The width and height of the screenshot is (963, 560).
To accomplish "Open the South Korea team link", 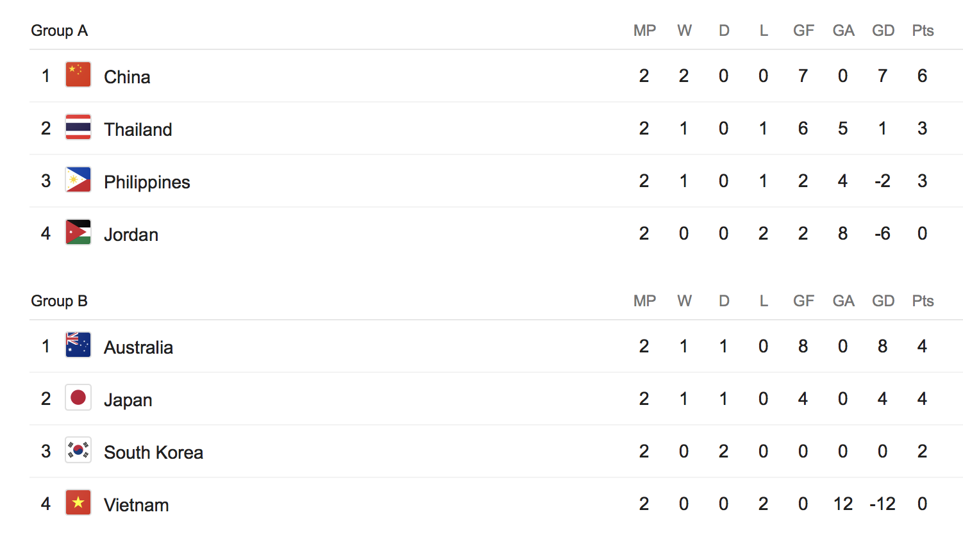I will [153, 452].
